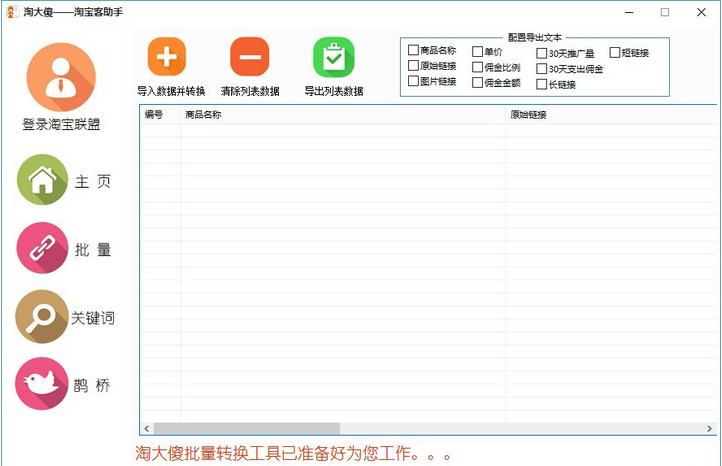This screenshot has height=466, width=722.
Task: Click the 导出列表数据 label
Action: point(334,91)
